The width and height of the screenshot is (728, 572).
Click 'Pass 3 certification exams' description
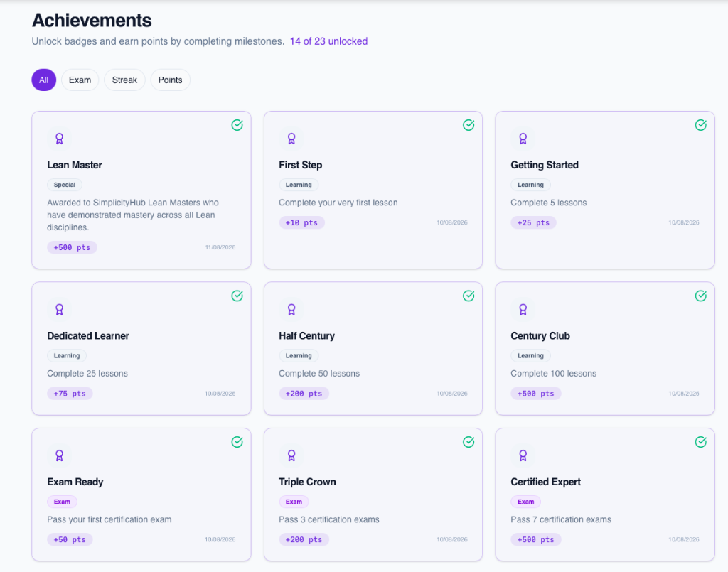[328, 519]
